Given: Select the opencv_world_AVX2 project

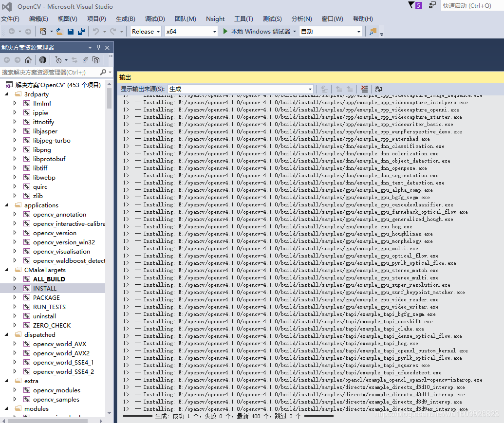Looking at the screenshot, I should tap(61, 353).
